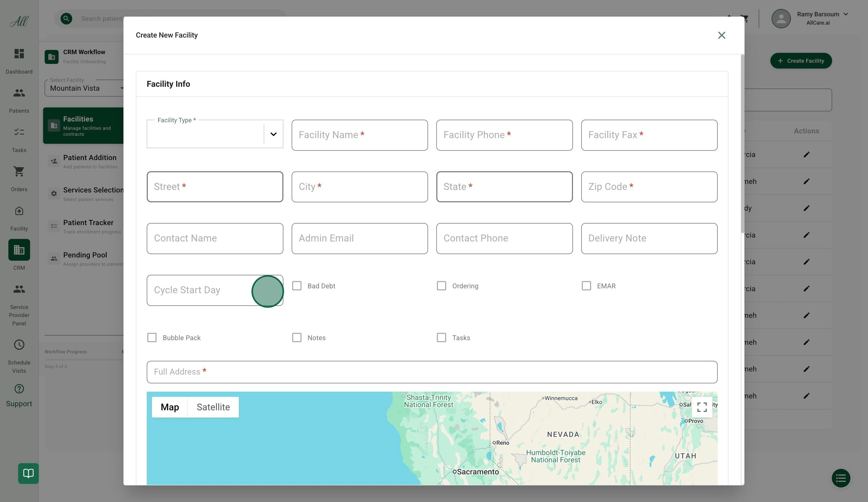Open the Select Facility Mountain Vista dropdown
Screen dimensions: 868x502
click(84, 88)
